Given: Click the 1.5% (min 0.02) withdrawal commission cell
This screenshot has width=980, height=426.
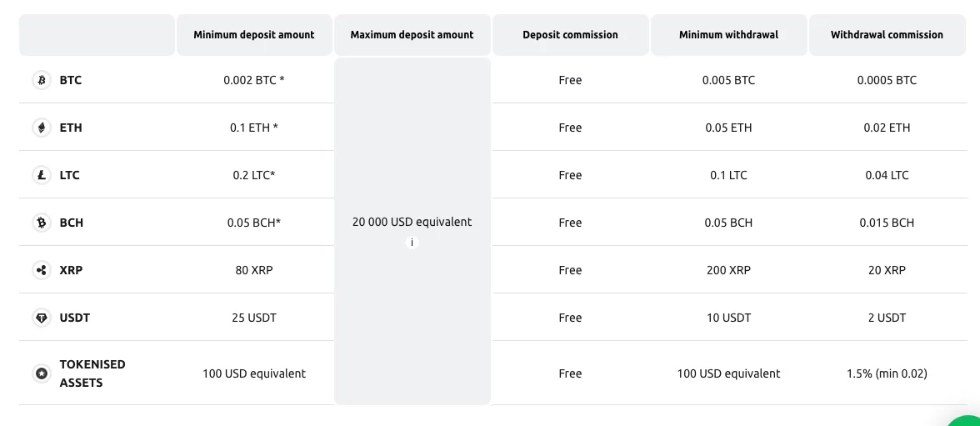Looking at the screenshot, I should [x=887, y=373].
